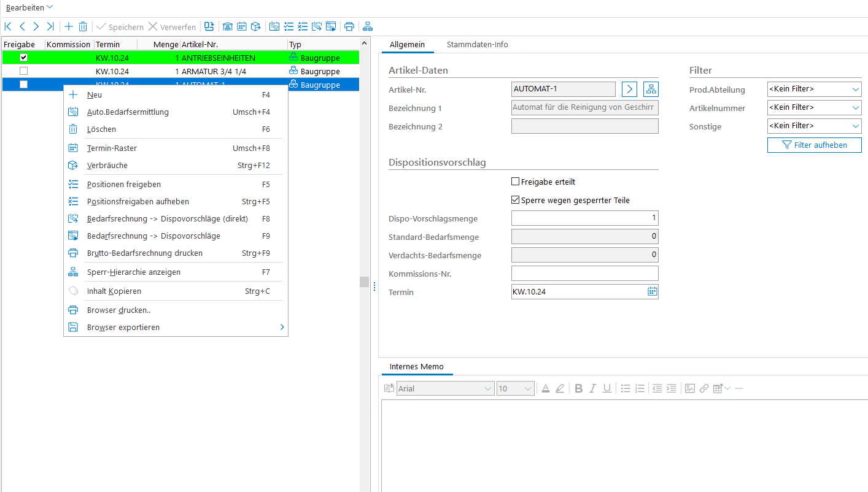The width and height of the screenshot is (868, 492).
Task: Click the trash delete icon in toolbar
Action: coord(83,26)
